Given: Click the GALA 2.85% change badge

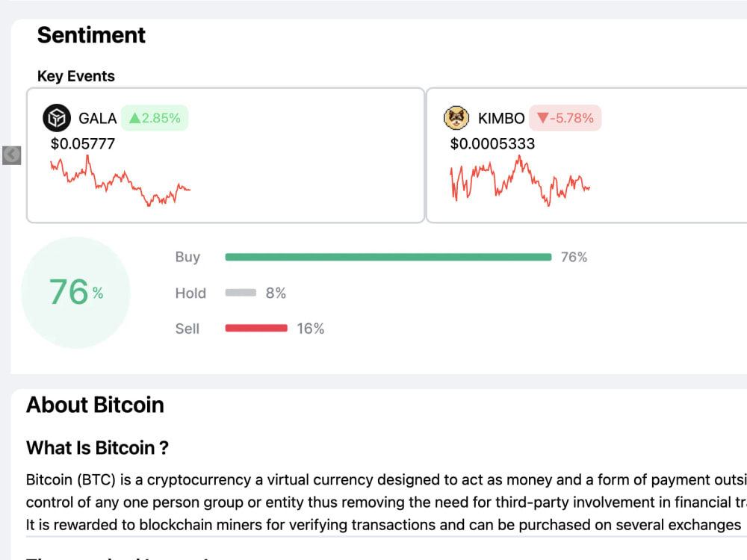Looking at the screenshot, I should 155,118.
